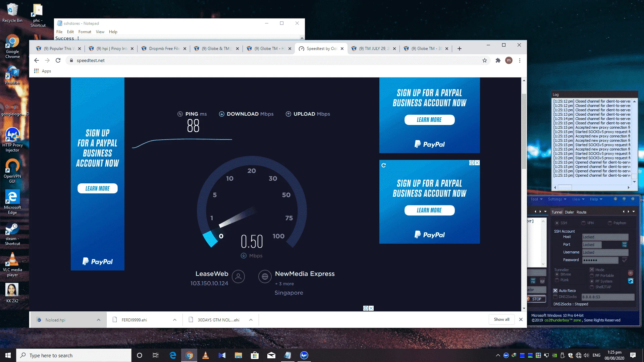Open the Chrome extensions puzzle icon
The height and width of the screenshot is (362, 644).
(x=498, y=60)
